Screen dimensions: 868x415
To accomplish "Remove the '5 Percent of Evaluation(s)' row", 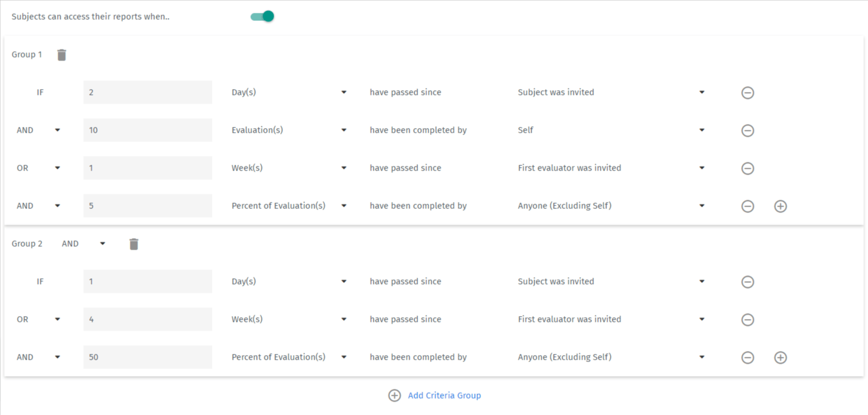I will tap(747, 205).
